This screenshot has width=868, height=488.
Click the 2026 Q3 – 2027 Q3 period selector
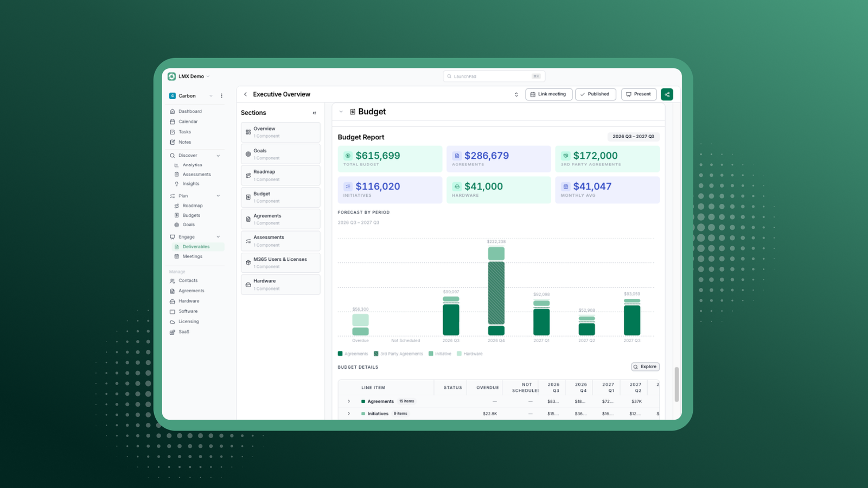[633, 137]
